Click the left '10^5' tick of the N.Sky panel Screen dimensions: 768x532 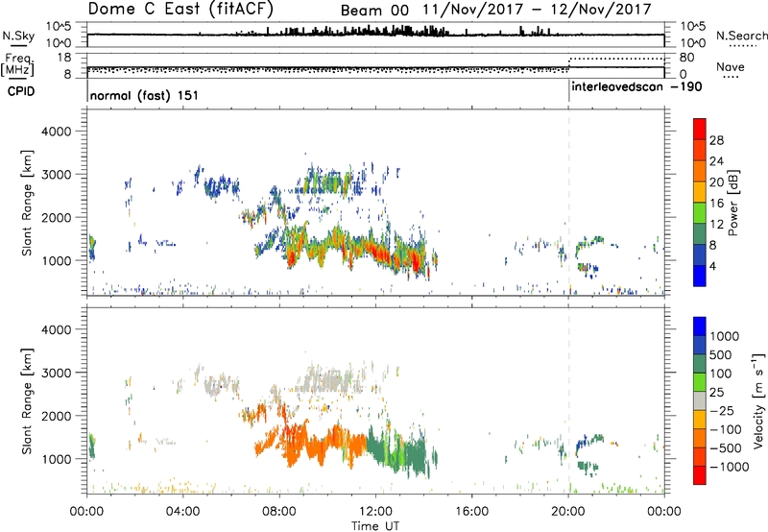point(59,27)
